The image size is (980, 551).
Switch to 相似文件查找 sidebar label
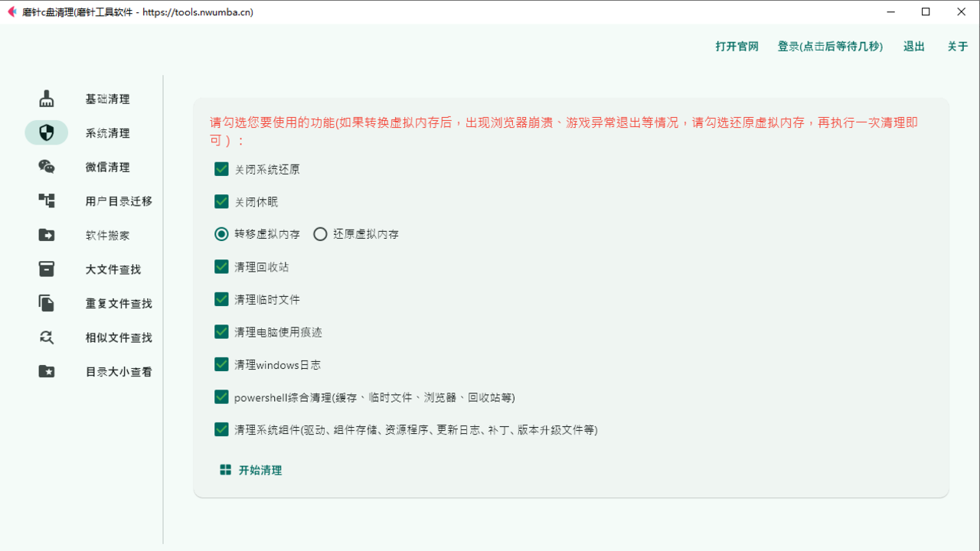(x=119, y=337)
